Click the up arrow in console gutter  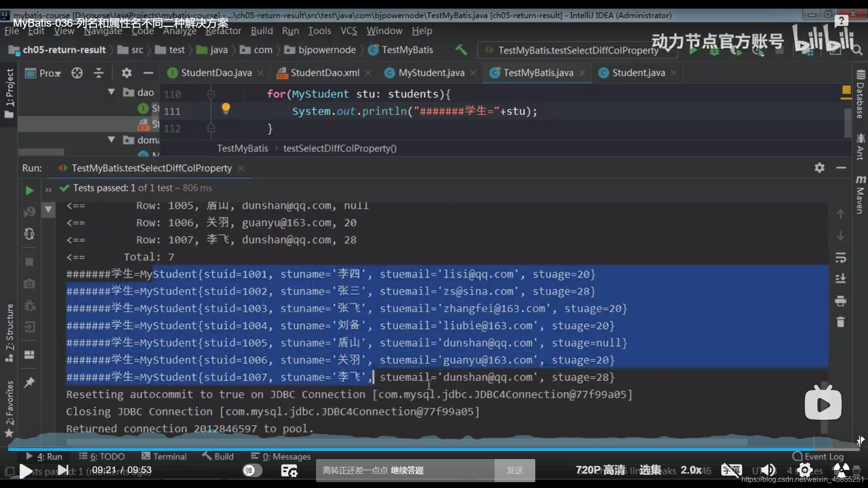click(x=840, y=214)
